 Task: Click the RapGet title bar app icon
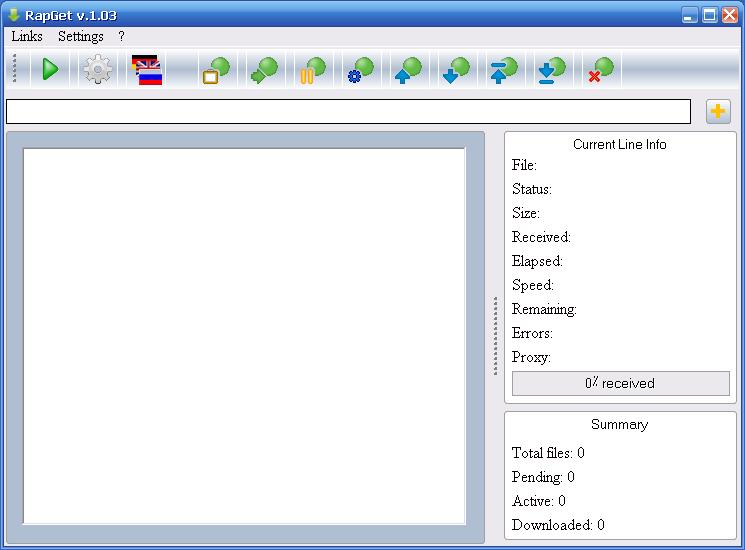click(x=13, y=15)
